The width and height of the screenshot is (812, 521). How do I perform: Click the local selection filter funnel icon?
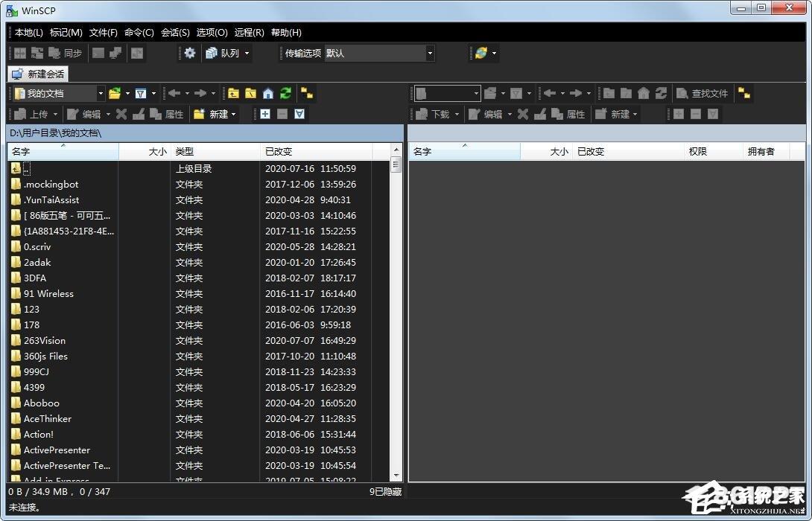click(x=299, y=114)
